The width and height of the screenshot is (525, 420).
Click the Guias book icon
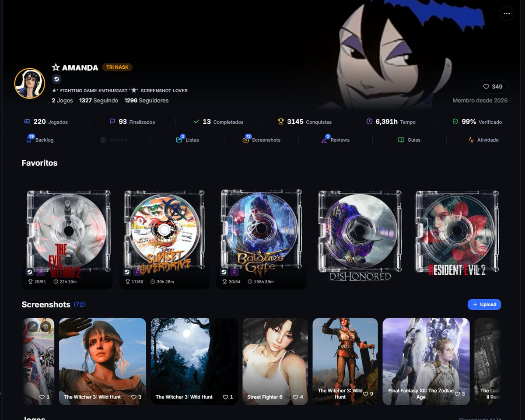click(x=401, y=140)
